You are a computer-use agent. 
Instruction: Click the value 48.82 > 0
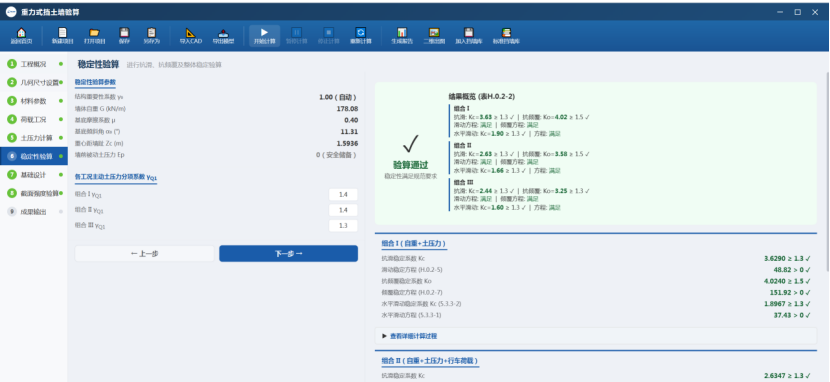coord(792,269)
